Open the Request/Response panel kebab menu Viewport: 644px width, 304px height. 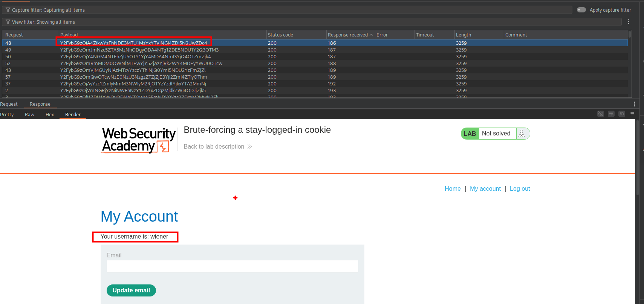(x=634, y=104)
